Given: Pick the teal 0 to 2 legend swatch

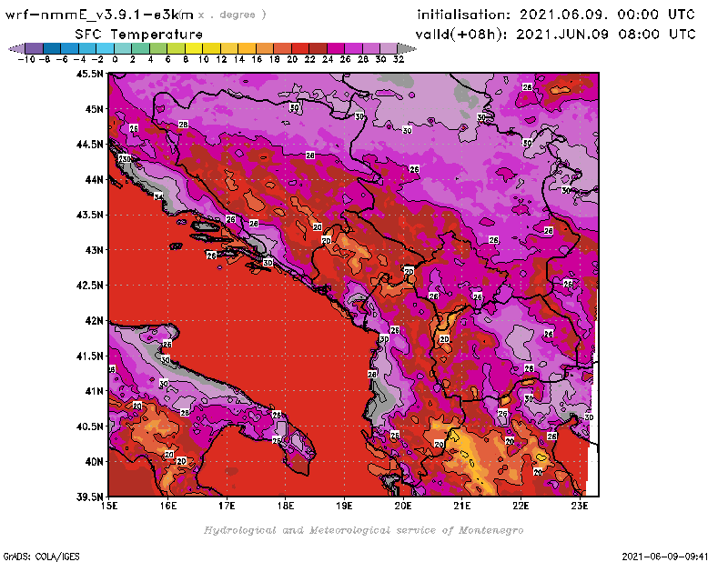Looking at the screenshot, I should click(123, 48).
